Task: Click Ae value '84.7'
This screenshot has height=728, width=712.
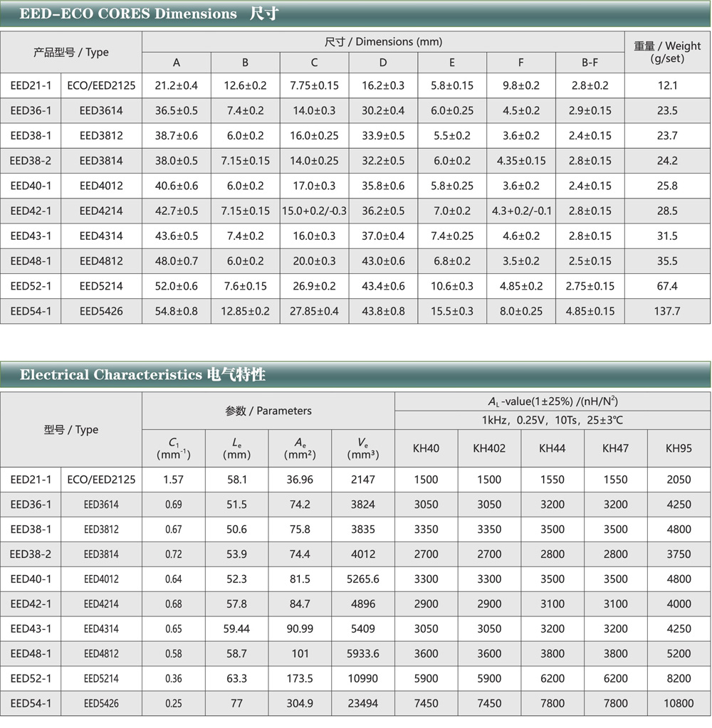Action: pyautogui.click(x=300, y=604)
